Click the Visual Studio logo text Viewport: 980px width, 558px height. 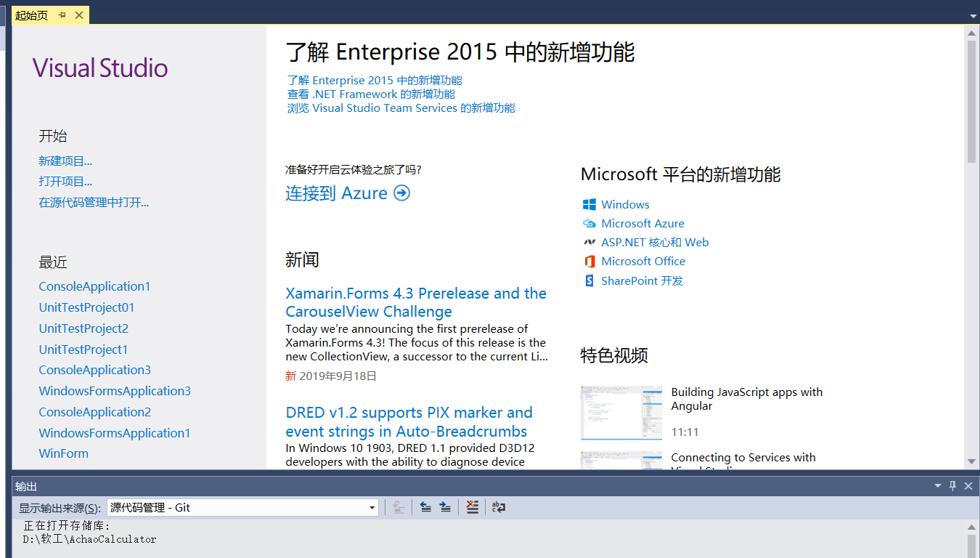pos(100,68)
